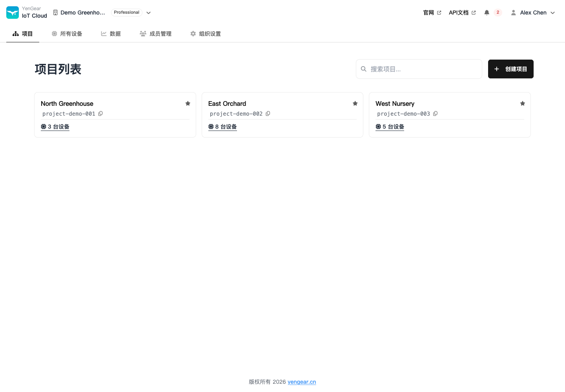Open the Alex Chen user menu
The image size is (565, 392).
coord(533,13)
